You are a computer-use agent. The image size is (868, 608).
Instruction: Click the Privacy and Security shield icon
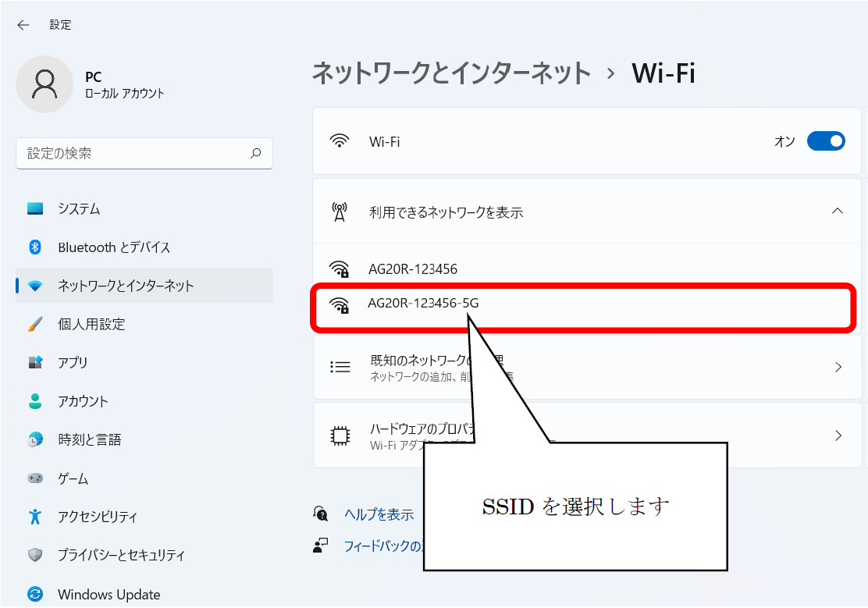click(34, 556)
